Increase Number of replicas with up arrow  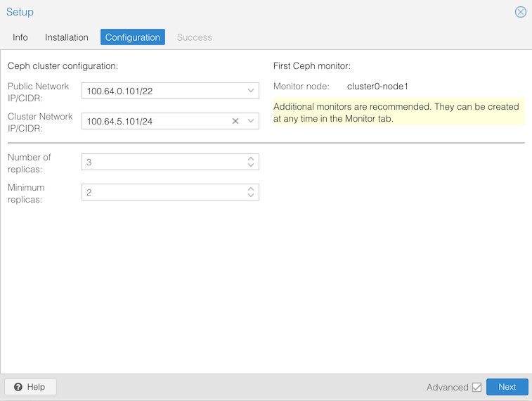(x=251, y=158)
